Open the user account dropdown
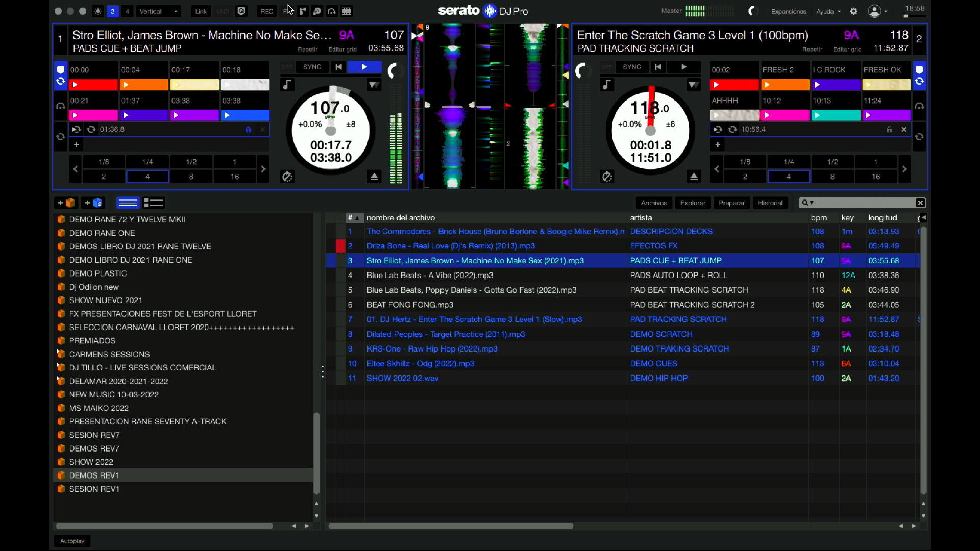 pos(876,11)
